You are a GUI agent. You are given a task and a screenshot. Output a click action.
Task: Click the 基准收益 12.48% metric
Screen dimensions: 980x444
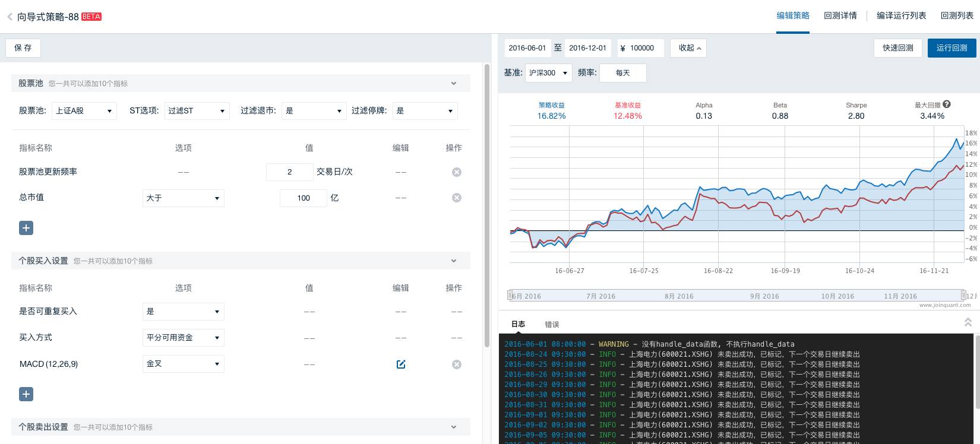coord(628,110)
